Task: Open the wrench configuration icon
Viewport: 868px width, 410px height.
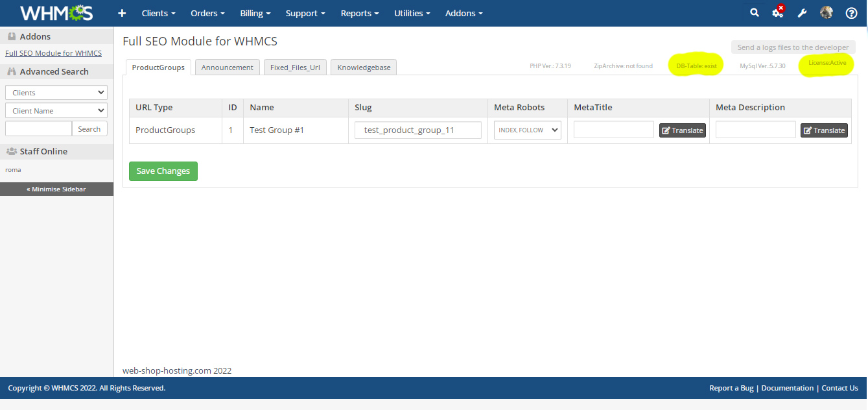Action: (802, 13)
